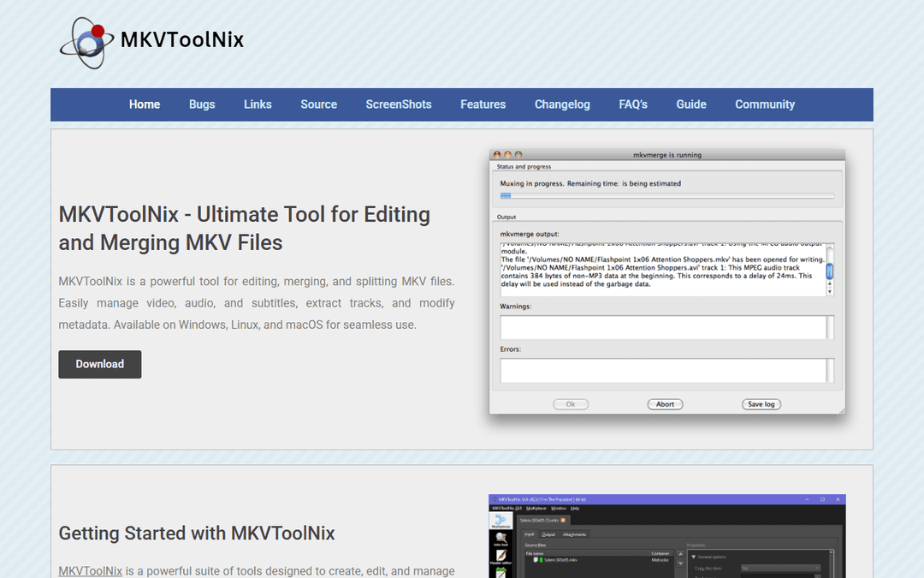Screen dimensions: 924x578
Task: Click the Header editor icon in the GUI screenshot
Action: (500, 556)
